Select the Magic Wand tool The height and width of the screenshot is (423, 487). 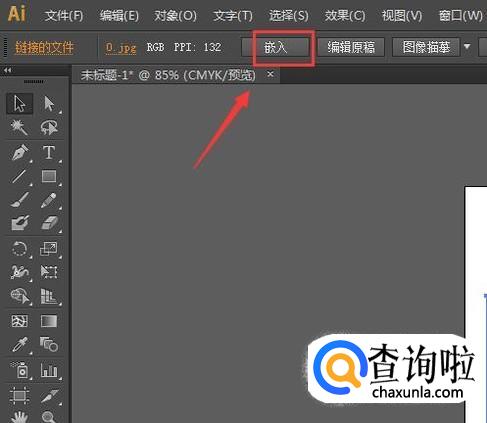[x=20, y=127]
